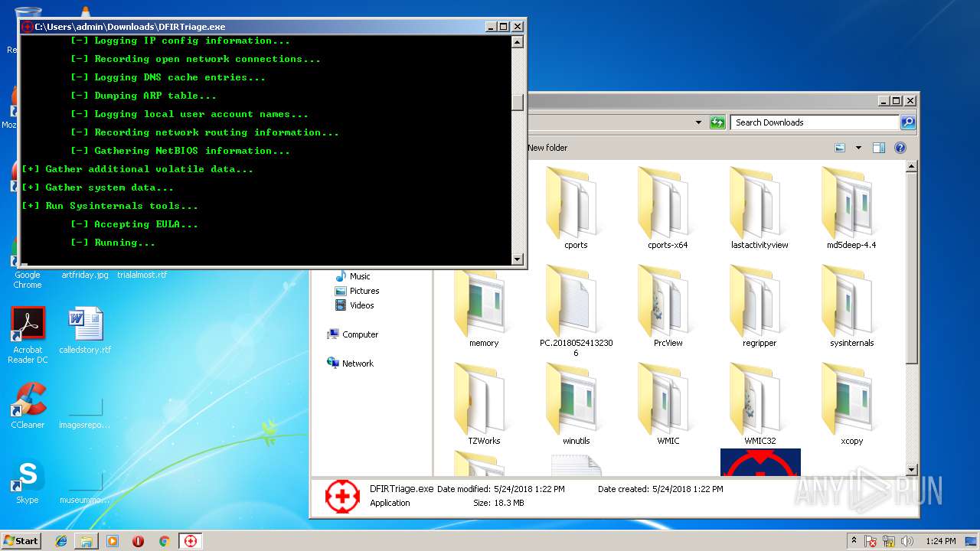Switch to DFIRTriage taskbar button
980x551 pixels.
(190, 541)
